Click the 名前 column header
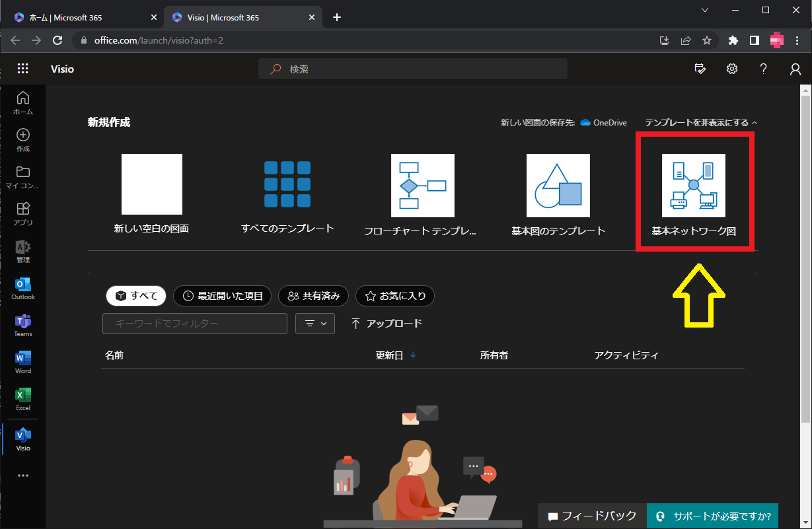 [x=114, y=355]
